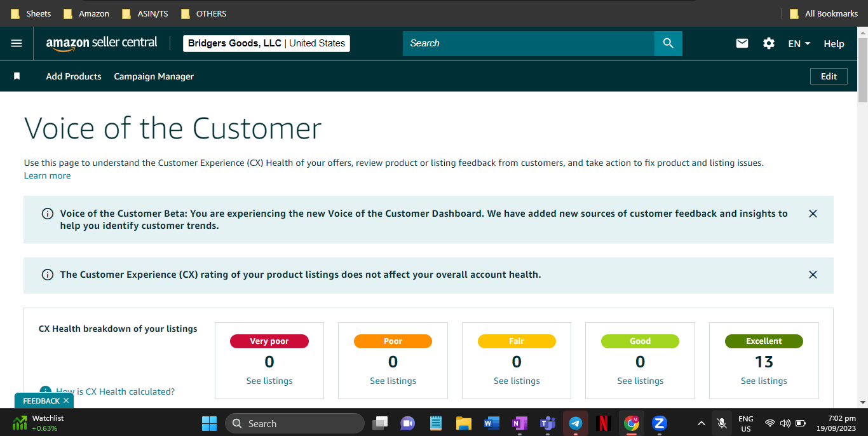Viewport: 868px width, 436px height.
Task: Click the info icon next to How is CX Health calculated
Action: coord(45,392)
